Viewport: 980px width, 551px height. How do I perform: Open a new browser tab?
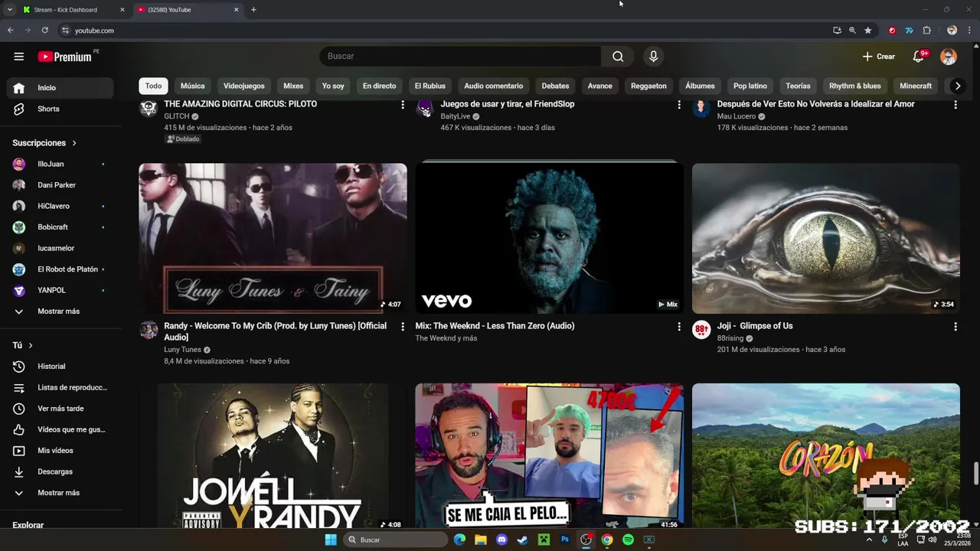(253, 10)
